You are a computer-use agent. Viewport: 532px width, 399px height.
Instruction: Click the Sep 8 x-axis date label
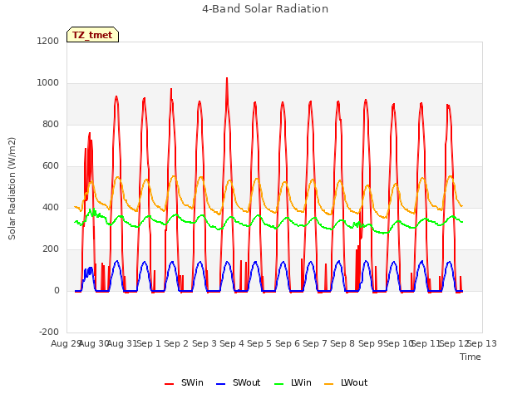coord(342,343)
